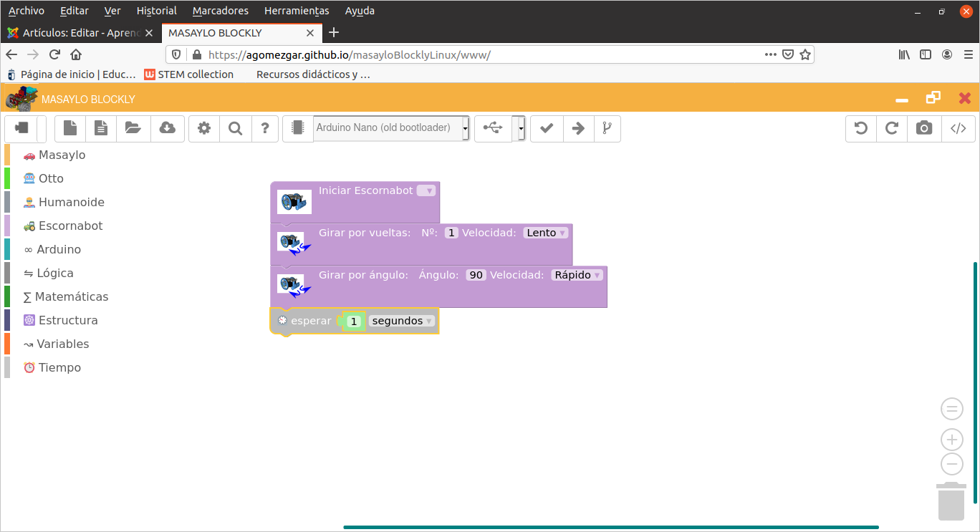Verify code with the checkmark icon
This screenshot has width=980, height=532.
[x=547, y=128]
